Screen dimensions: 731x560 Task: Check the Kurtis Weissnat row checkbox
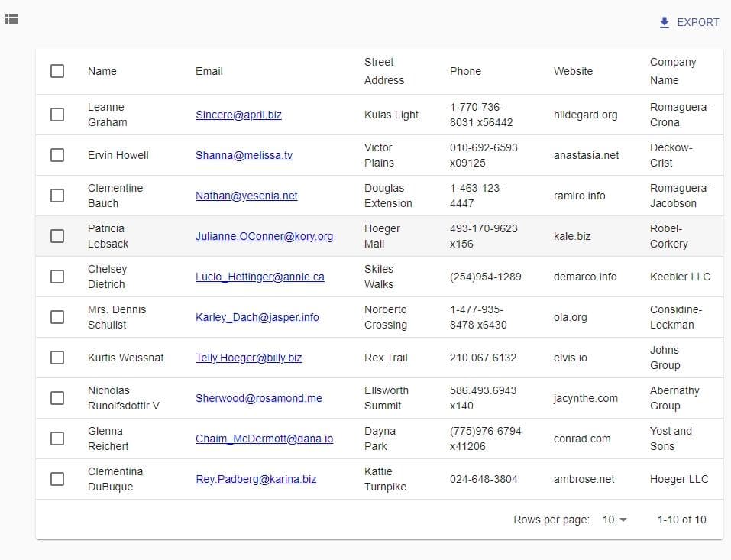57,358
